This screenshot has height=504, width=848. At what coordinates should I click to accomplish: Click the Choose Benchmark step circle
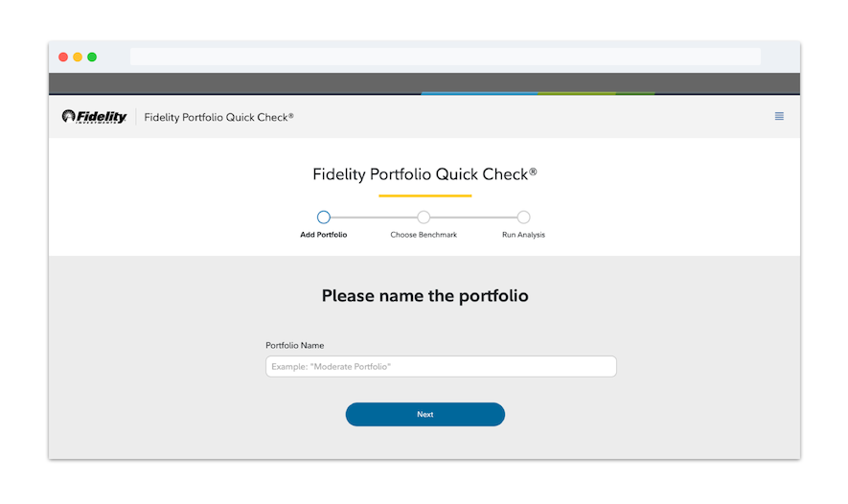click(424, 218)
